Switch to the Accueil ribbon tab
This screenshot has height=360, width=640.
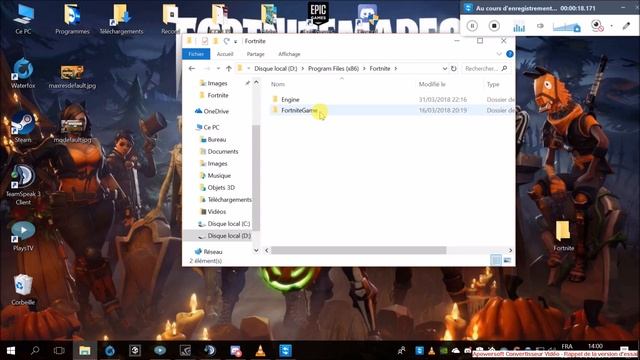[x=225, y=54]
